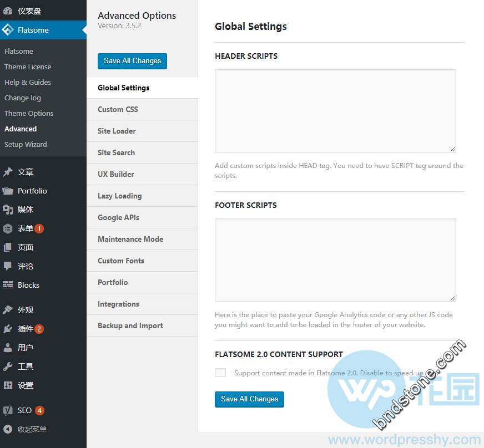
Task: Open the Custom Fonts tab
Action: tap(142, 261)
